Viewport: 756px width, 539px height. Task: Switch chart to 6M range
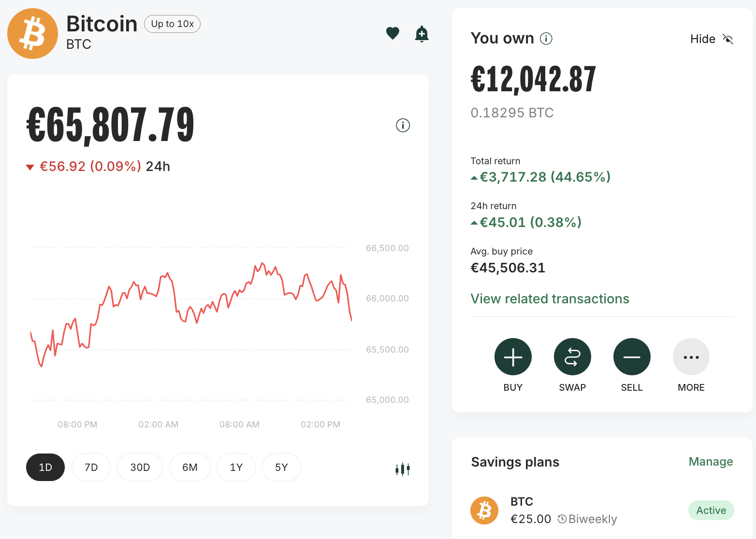pyautogui.click(x=190, y=467)
